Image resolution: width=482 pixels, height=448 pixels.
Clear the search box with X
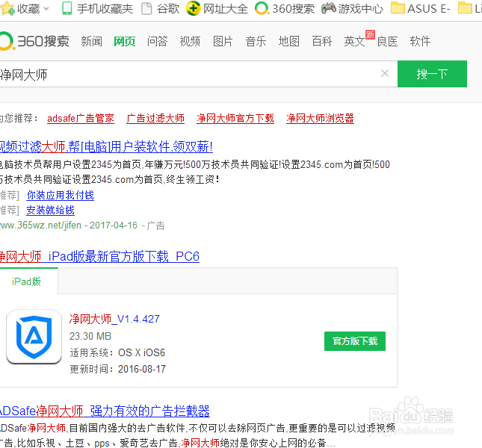pyautogui.click(x=385, y=73)
